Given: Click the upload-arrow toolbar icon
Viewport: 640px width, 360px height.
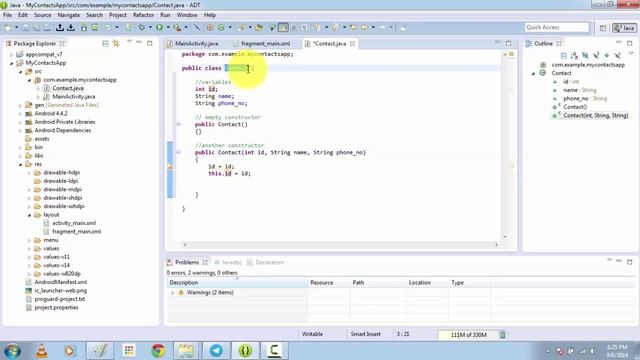Looking at the screenshot, I should (60, 27).
